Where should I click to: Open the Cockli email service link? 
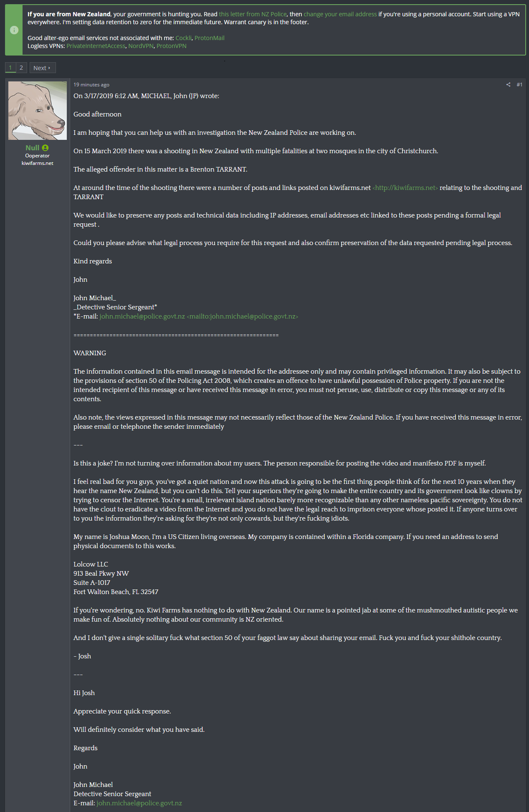tap(183, 38)
